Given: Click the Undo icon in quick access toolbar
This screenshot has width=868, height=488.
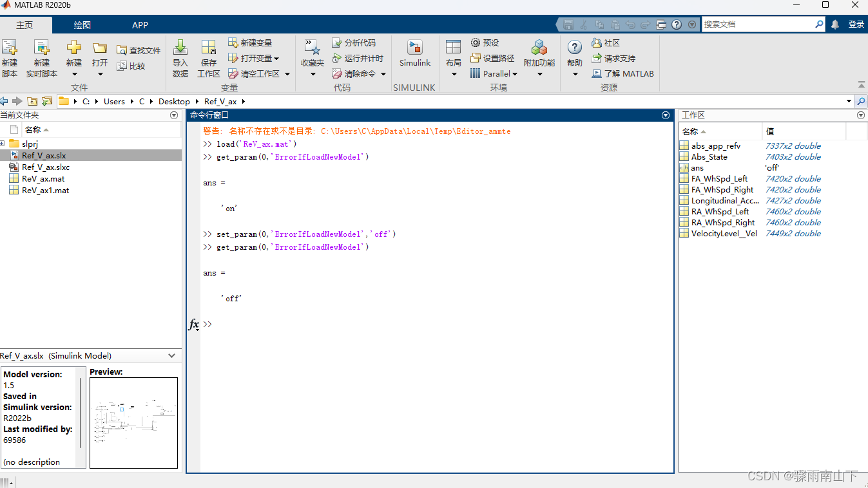Looking at the screenshot, I should pos(630,24).
